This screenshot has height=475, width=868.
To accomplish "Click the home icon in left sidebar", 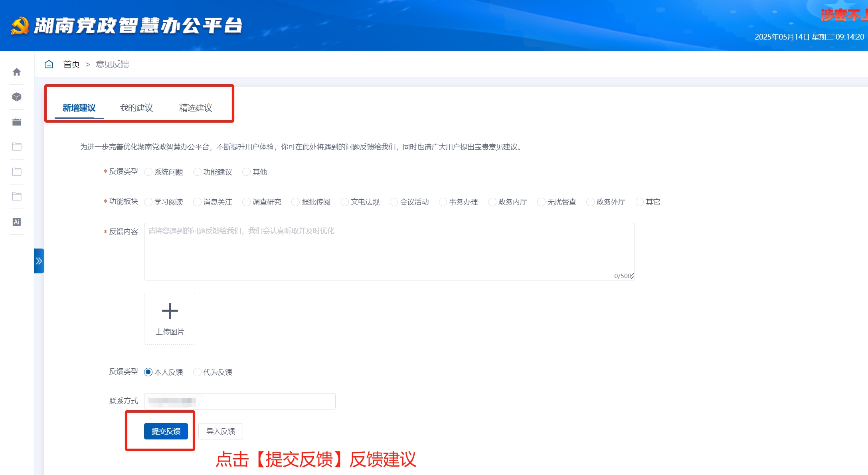I will pos(17,72).
